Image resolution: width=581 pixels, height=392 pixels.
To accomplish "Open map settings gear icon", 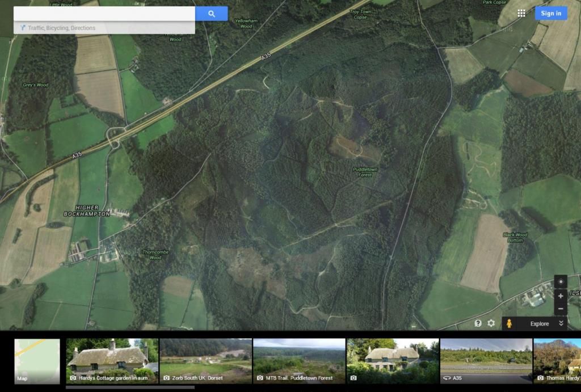I will pos(491,323).
